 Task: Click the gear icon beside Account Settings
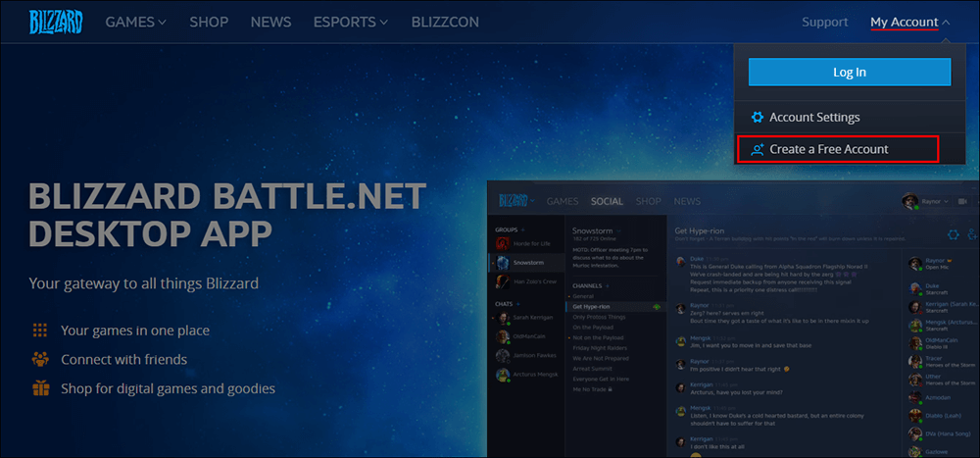757,117
